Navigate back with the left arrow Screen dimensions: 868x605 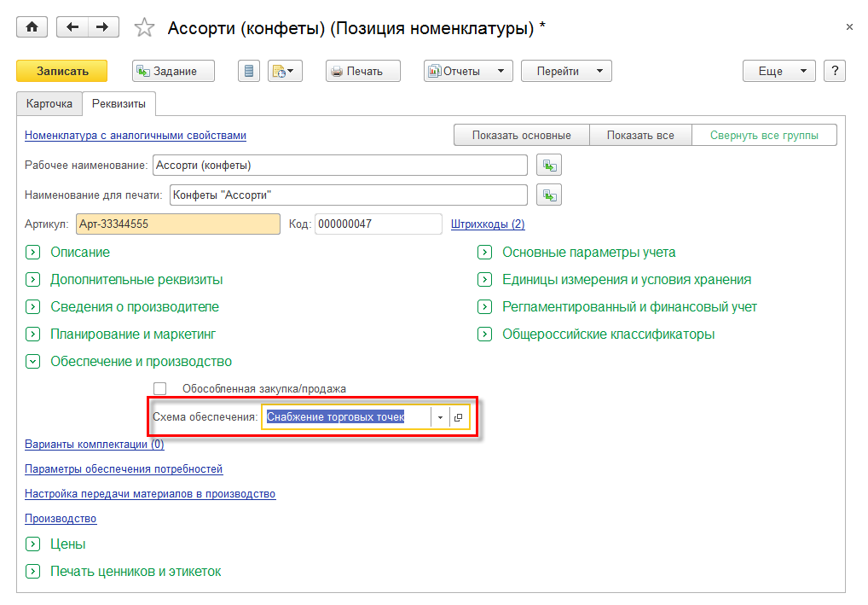(72, 27)
